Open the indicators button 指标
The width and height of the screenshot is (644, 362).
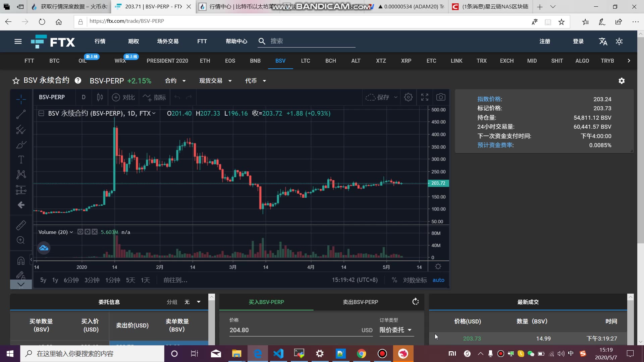(x=154, y=97)
